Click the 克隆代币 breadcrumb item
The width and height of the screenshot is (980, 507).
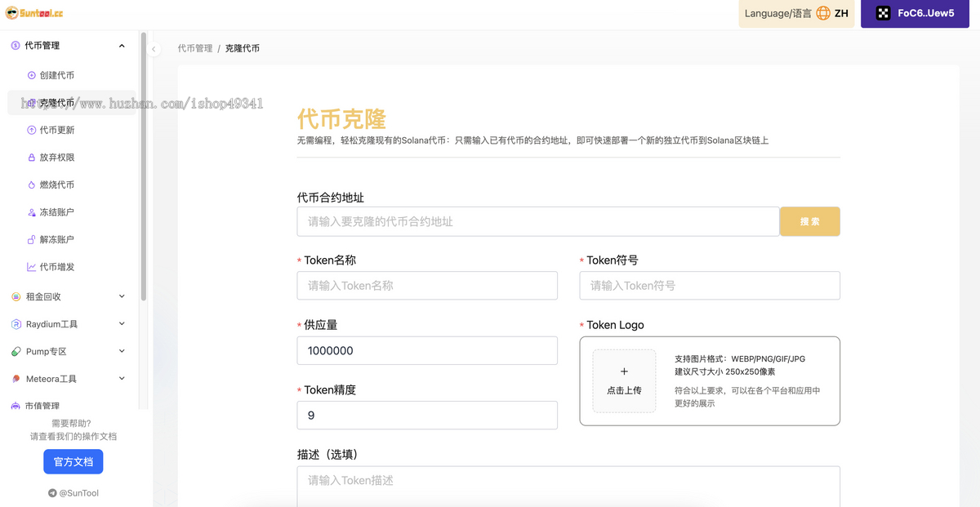pyautogui.click(x=243, y=49)
